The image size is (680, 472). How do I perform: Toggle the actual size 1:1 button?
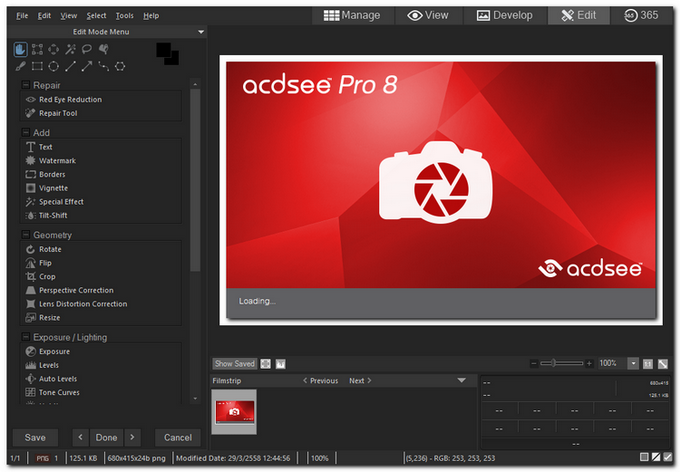647,364
